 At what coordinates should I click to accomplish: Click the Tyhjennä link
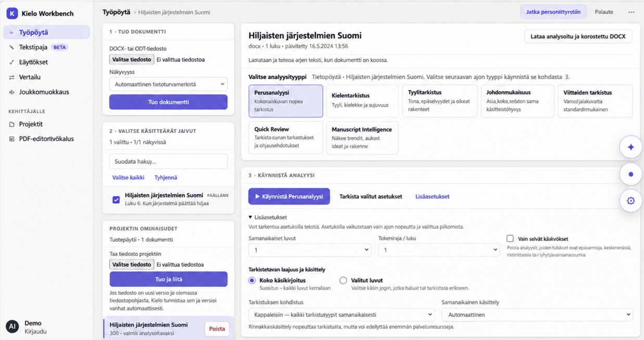166,177
